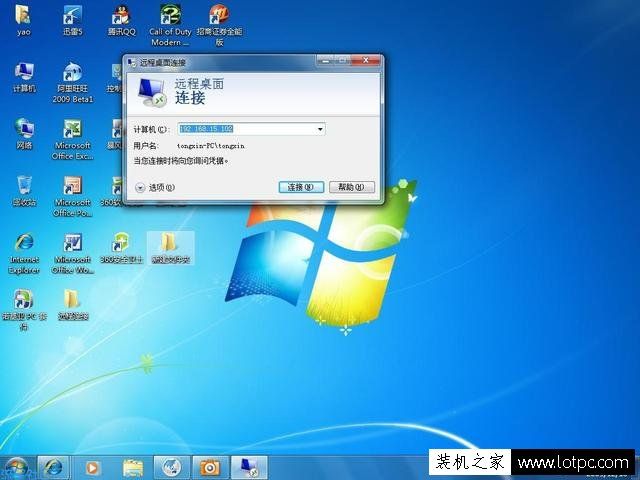This screenshot has height=480, width=640.
Task: Select the 招商证券全能版 desktop icon
Action: [x=219, y=24]
